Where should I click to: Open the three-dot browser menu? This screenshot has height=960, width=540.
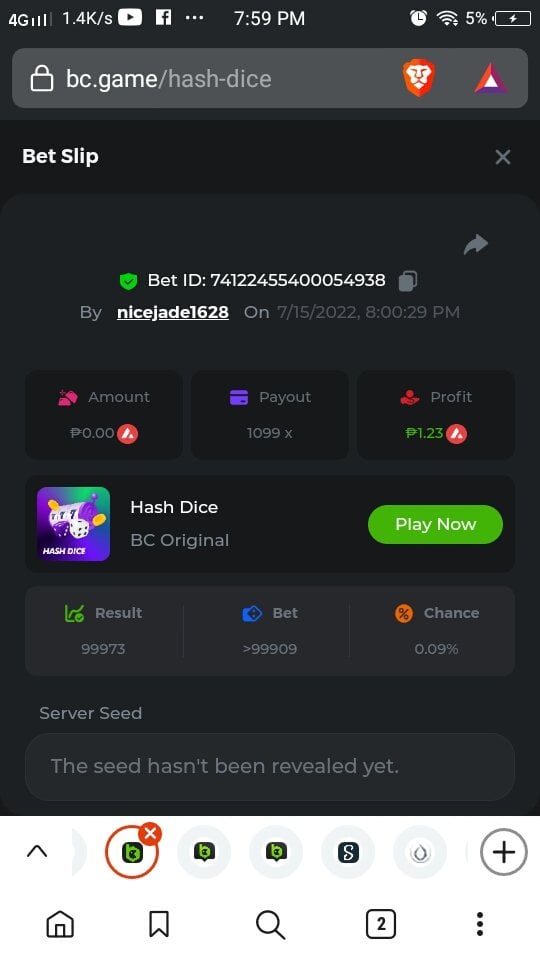[480, 924]
